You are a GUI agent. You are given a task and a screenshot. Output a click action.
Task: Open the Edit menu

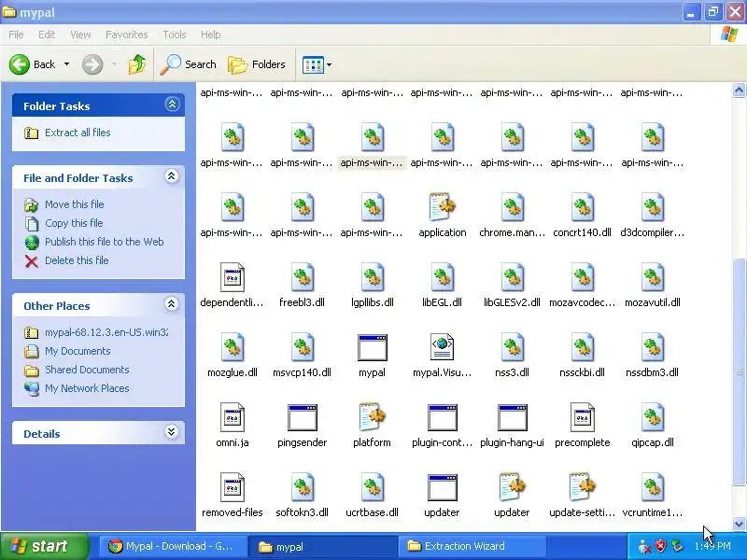47,35
